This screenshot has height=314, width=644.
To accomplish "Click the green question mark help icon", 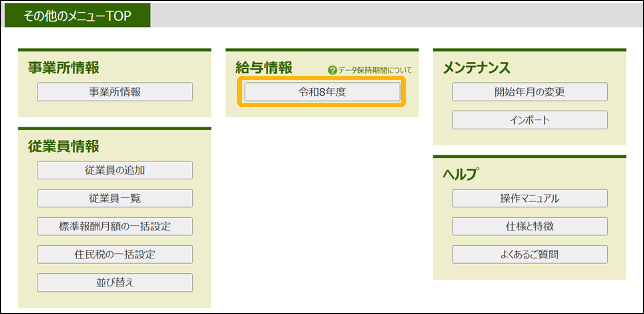I will (332, 70).
